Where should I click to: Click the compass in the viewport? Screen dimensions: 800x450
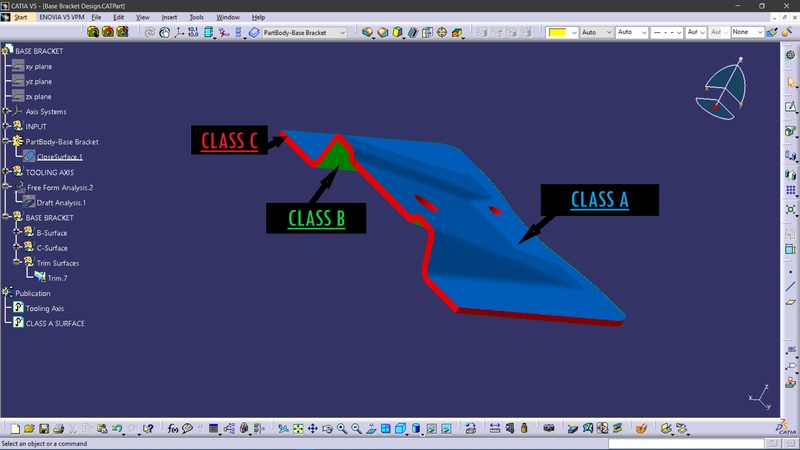click(722, 90)
